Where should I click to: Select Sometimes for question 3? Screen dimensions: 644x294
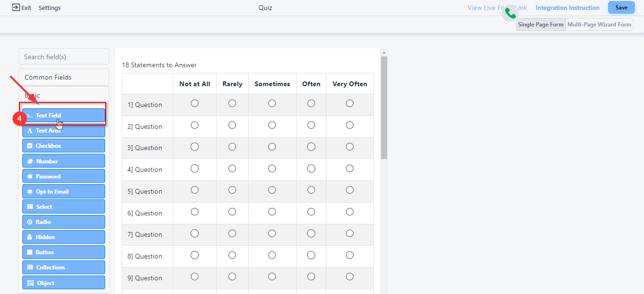(x=272, y=147)
